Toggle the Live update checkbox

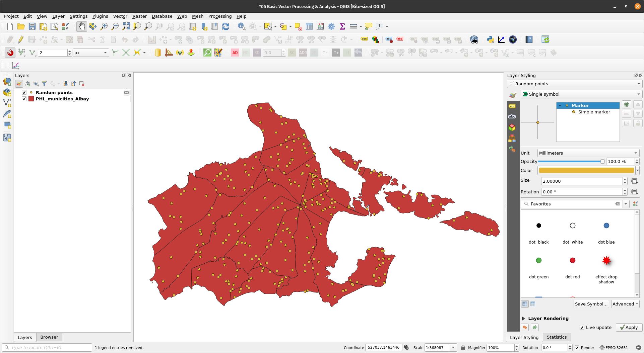click(582, 328)
